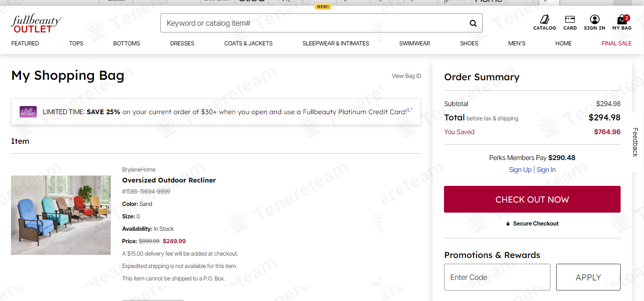
Task: Click the Check Out Now button
Action: point(532,199)
